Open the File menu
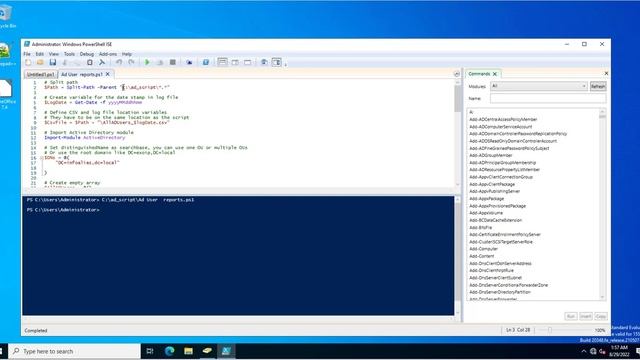This screenshot has width=640, height=360. tap(27, 54)
